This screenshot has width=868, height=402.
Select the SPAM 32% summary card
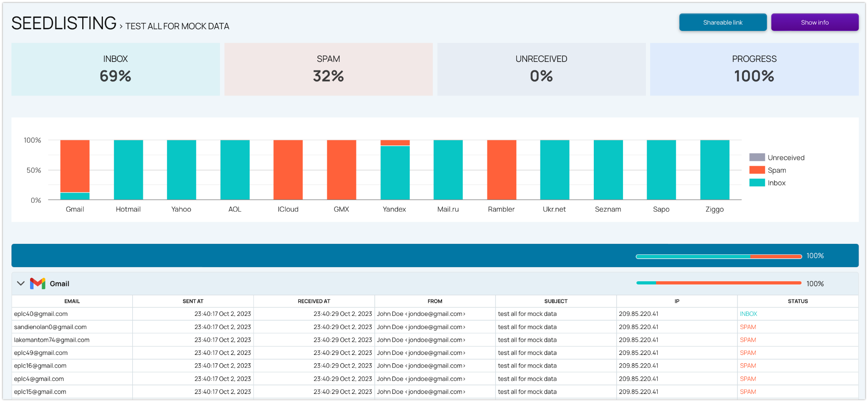pos(328,69)
